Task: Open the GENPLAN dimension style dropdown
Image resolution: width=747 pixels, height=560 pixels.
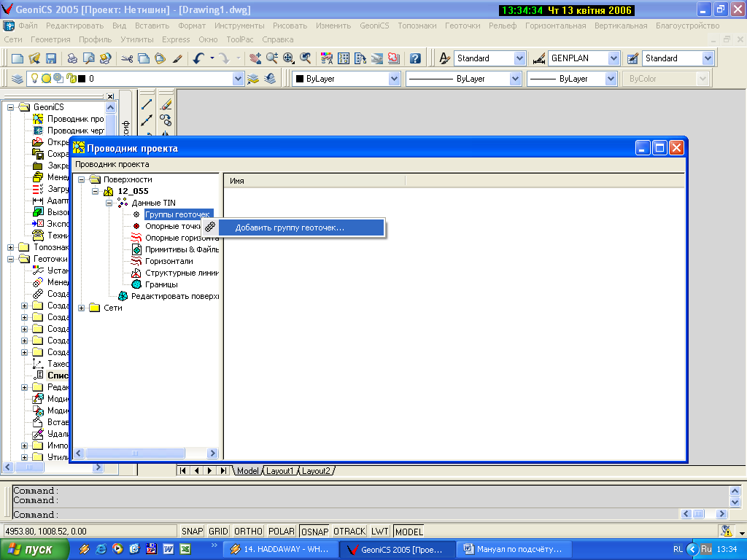Action: (614, 58)
